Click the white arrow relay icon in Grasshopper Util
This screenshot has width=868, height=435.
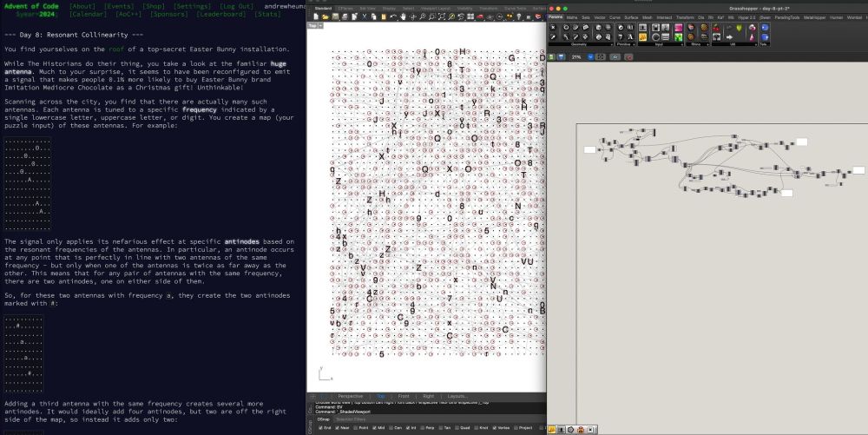[x=730, y=37]
